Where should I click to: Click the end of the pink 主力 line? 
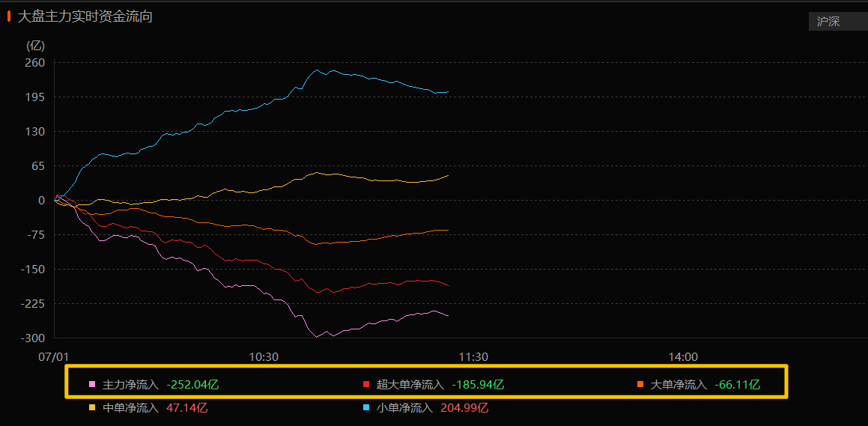click(448, 315)
